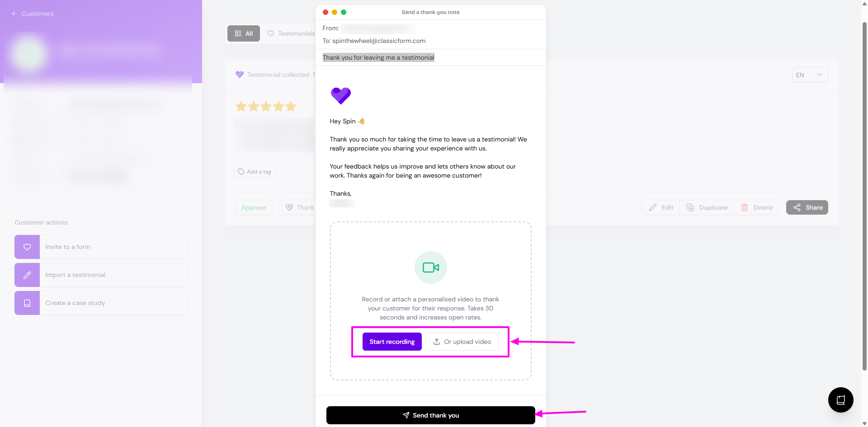Click the back arrow next to Customers
Image resolution: width=868 pixels, height=427 pixels.
pyautogui.click(x=14, y=14)
